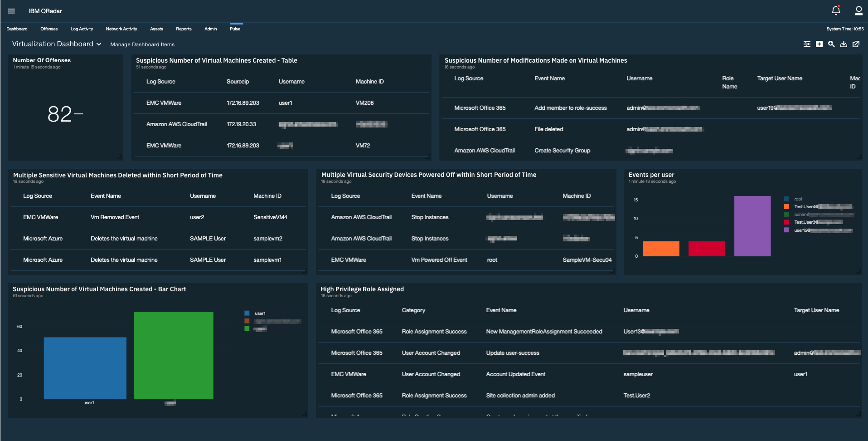The width and height of the screenshot is (868, 441).
Task: Open the user profile icon
Action: pyautogui.click(x=859, y=11)
